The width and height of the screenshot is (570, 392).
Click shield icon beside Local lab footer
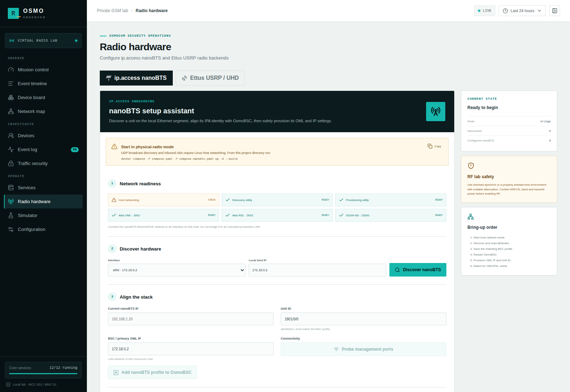[8, 385]
